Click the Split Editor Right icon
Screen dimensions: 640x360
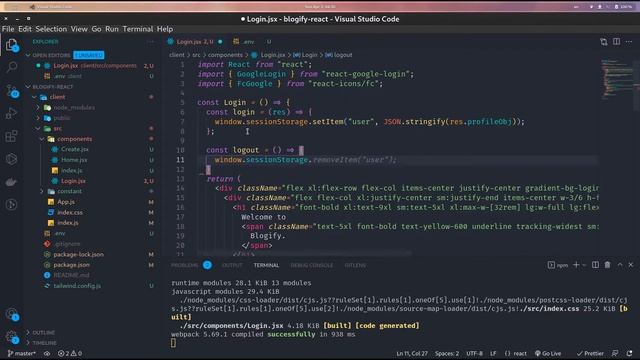[x=616, y=42]
